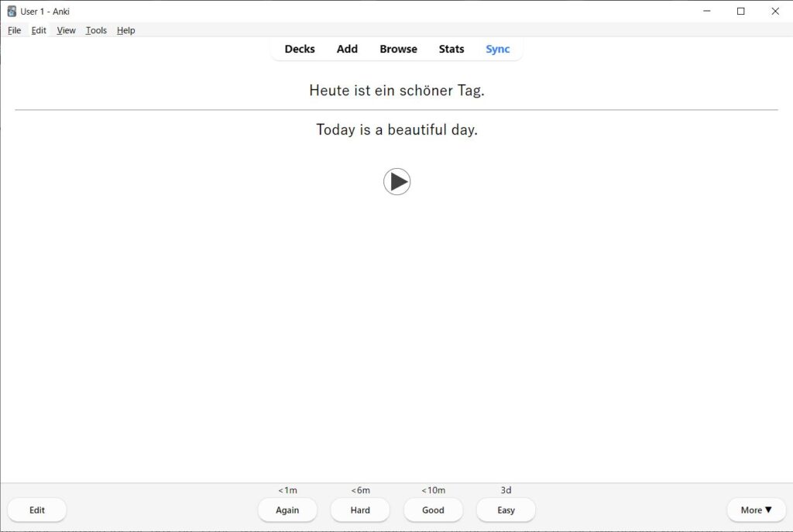Open the Tools menu
Screen dimensions: 793x532
95,30
